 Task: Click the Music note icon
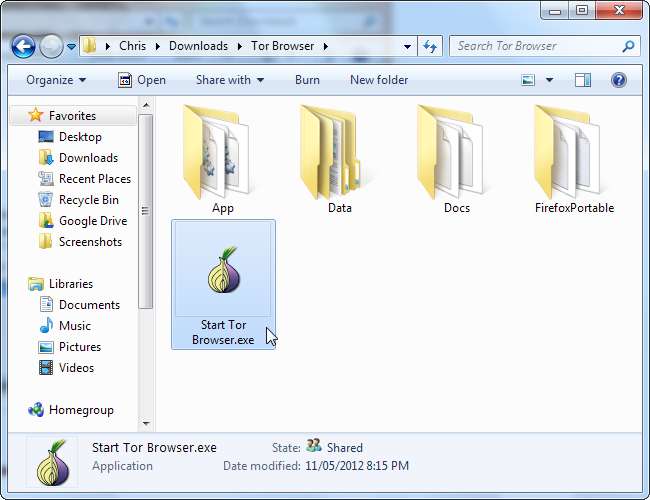(46, 325)
